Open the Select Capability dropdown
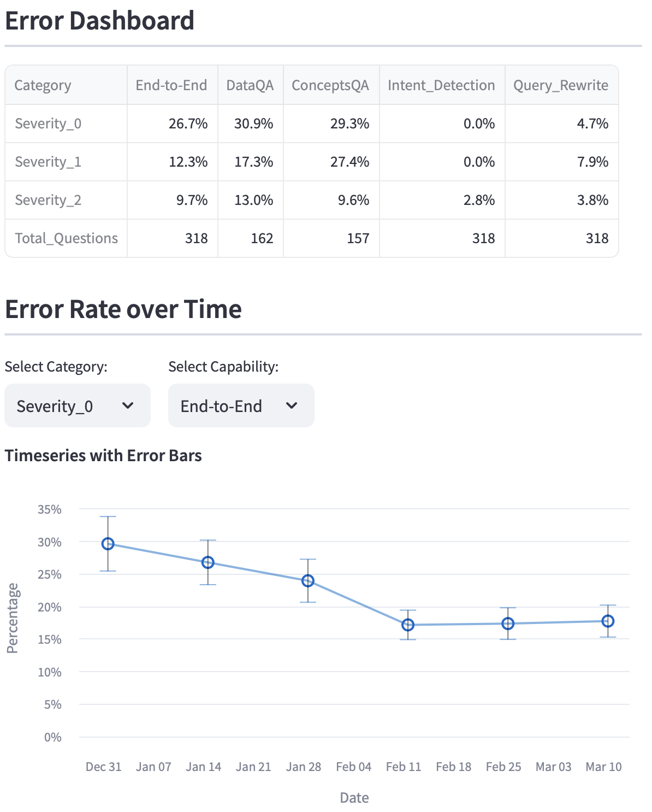Screen dimensions: 652x812 pyautogui.click(x=241, y=405)
